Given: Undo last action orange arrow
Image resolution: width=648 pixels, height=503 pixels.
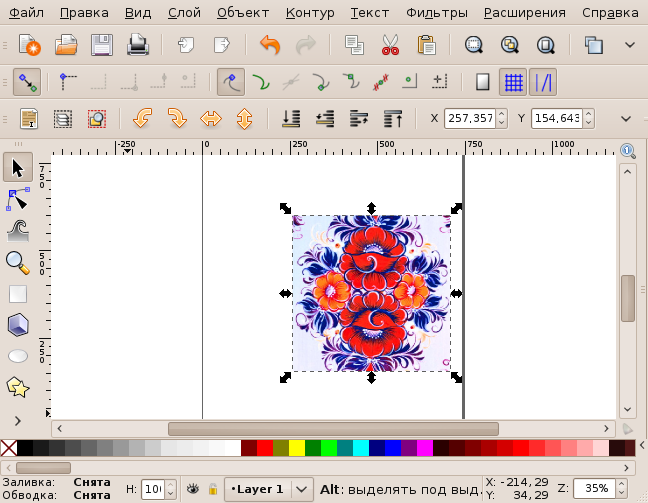Looking at the screenshot, I should 270,45.
